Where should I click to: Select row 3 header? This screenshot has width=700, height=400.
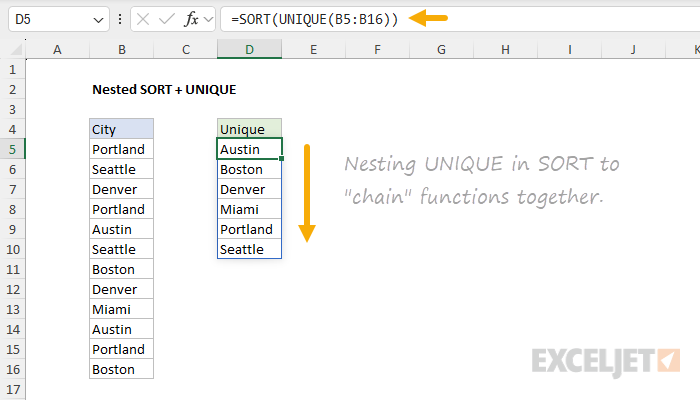coord(12,110)
